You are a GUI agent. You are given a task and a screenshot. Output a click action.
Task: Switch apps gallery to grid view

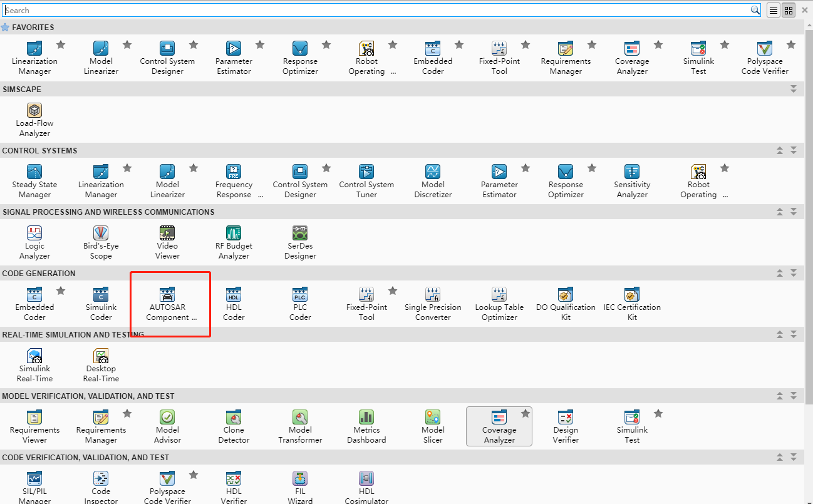[789, 10]
